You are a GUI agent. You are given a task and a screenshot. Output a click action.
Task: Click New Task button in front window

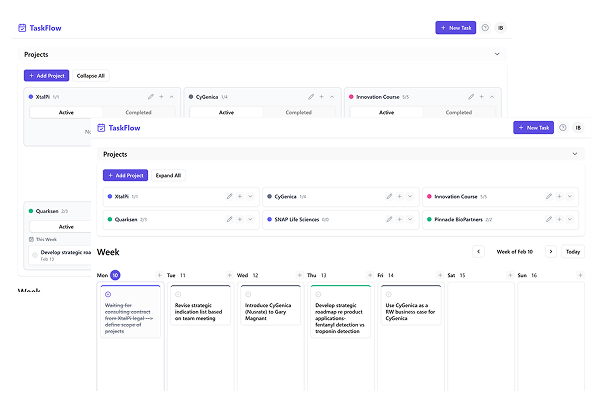[533, 127]
